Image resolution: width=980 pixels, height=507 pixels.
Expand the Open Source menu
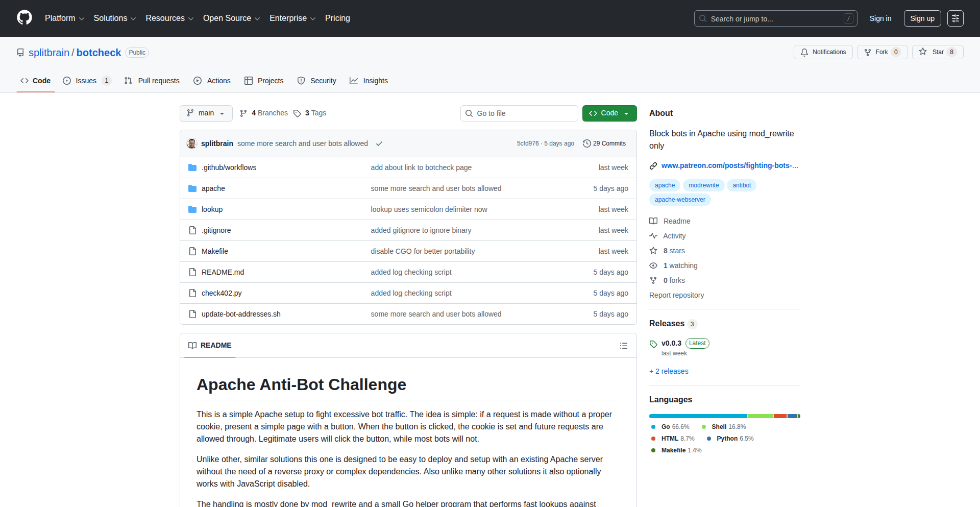click(231, 18)
